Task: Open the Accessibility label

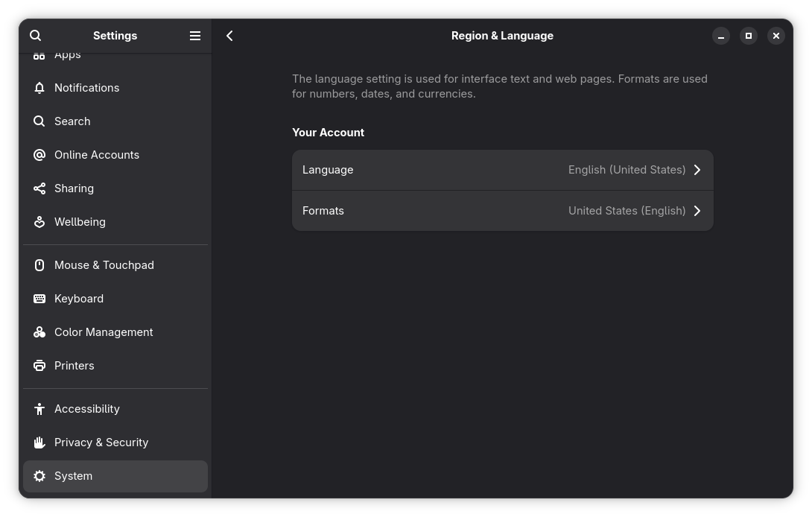Action: [87, 409]
